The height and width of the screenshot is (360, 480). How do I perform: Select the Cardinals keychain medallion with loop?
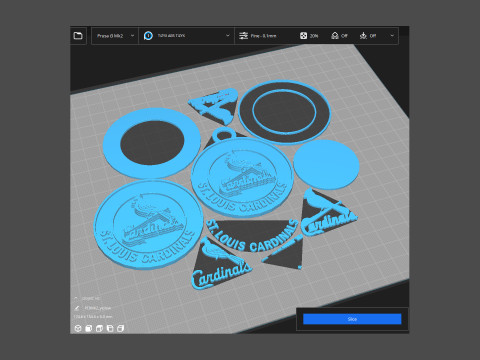(x=241, y=173)
